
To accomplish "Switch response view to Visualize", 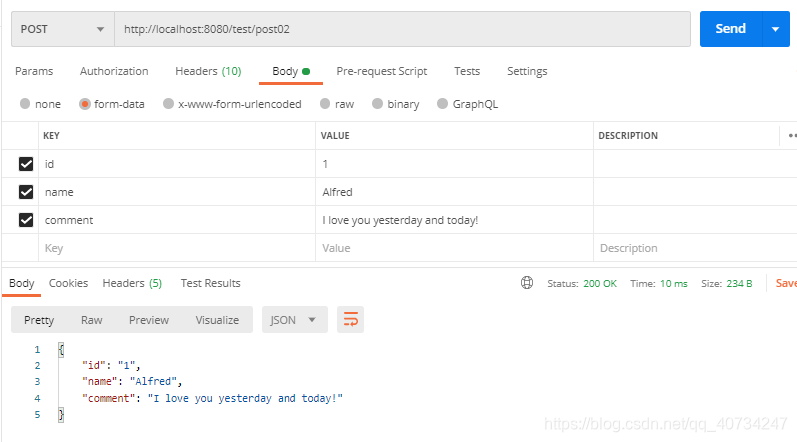I will [217, 320].
